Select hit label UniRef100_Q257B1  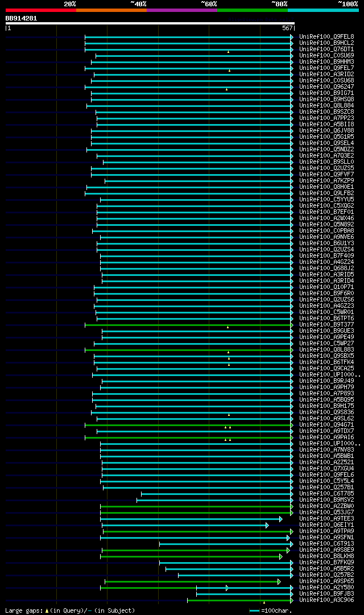326,488
